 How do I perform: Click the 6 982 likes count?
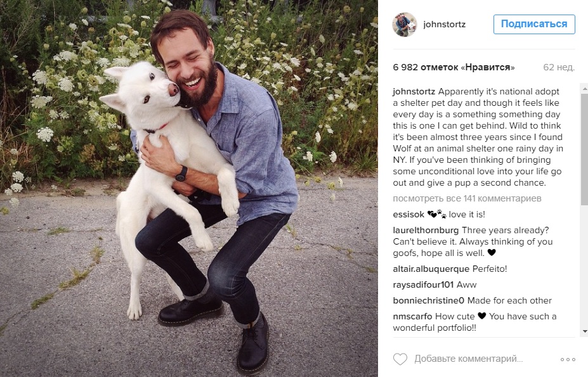[454, 67]
